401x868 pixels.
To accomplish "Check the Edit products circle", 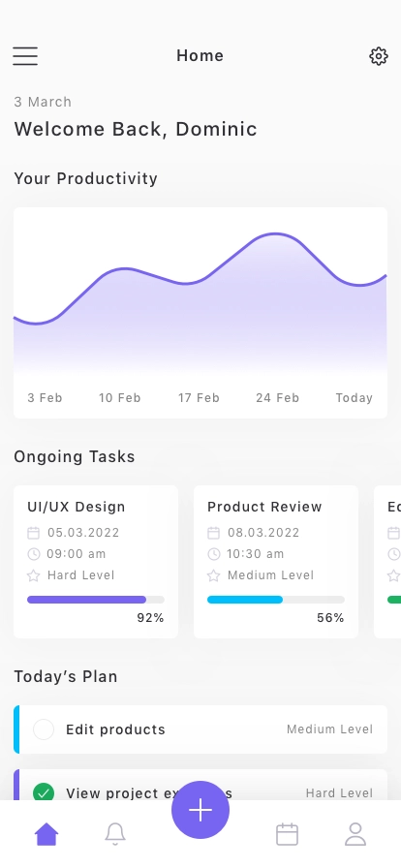I will coord(44,729).
